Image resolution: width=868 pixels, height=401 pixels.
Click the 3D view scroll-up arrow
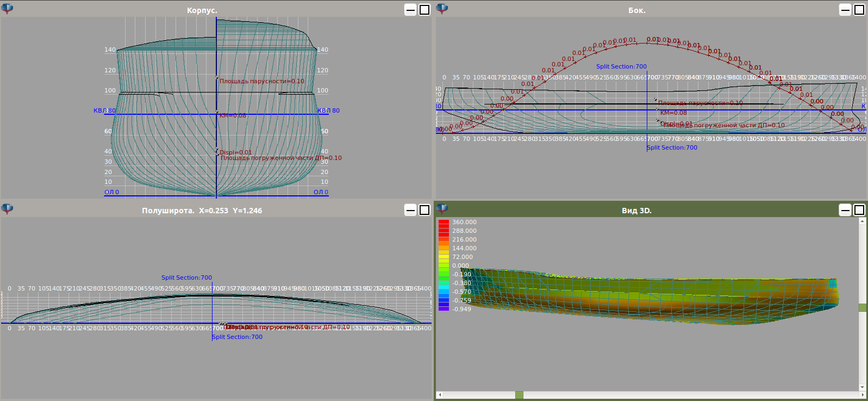862,221
